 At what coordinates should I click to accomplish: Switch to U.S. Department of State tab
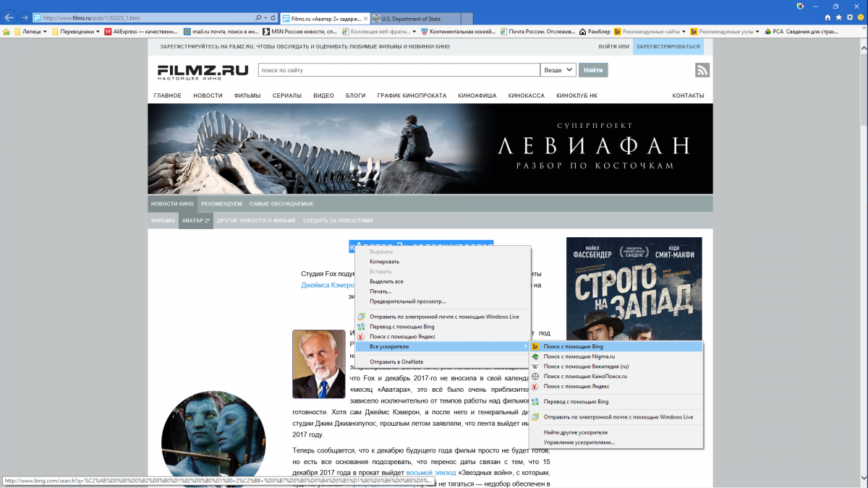(x=416, y=17)
